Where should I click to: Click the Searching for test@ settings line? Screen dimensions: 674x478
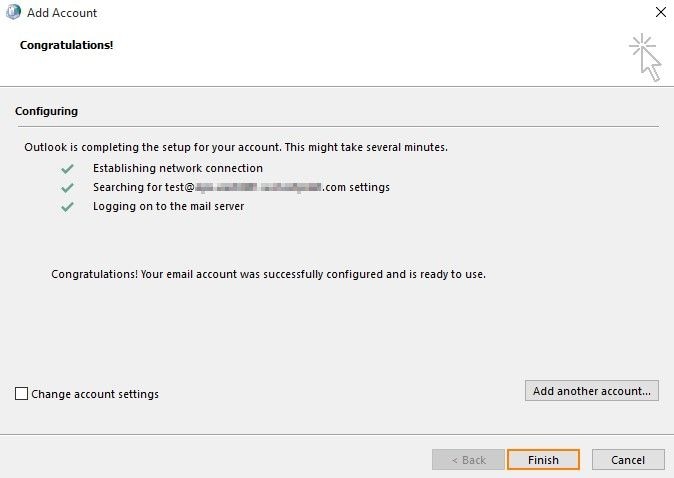pyautogui.click(x=241, y=187)
